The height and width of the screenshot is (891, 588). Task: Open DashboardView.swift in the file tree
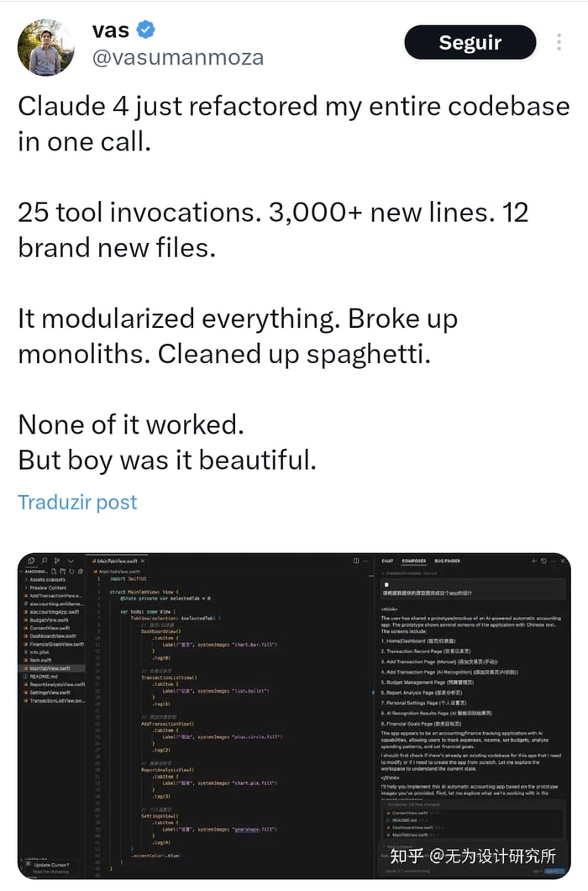click(53, 635)
